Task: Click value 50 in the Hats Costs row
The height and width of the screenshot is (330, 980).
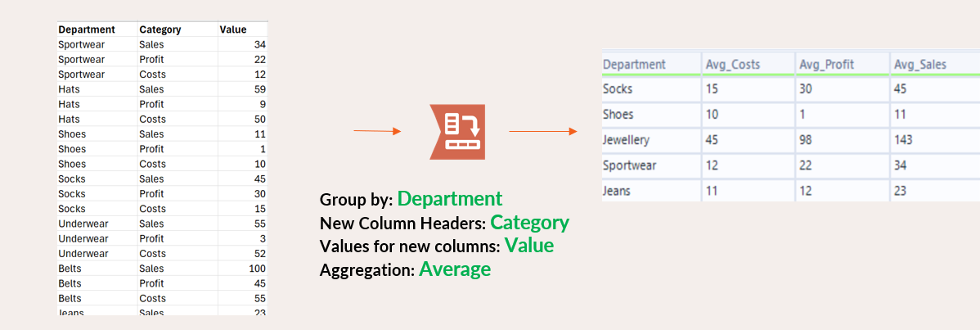Action: [260, 119]
